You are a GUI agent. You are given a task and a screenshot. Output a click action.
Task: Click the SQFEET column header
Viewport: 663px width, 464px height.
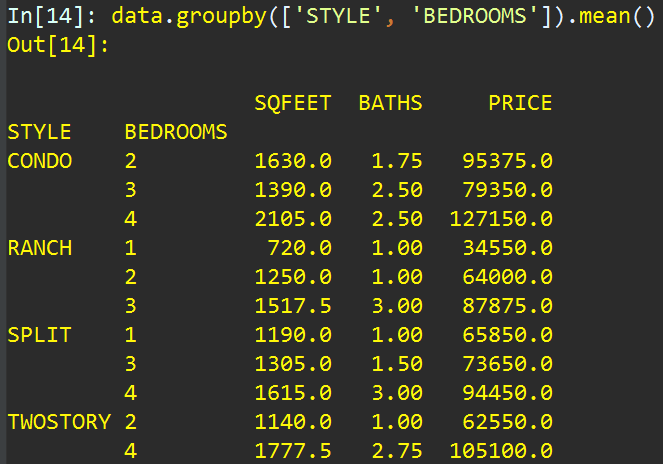[292, 103]
